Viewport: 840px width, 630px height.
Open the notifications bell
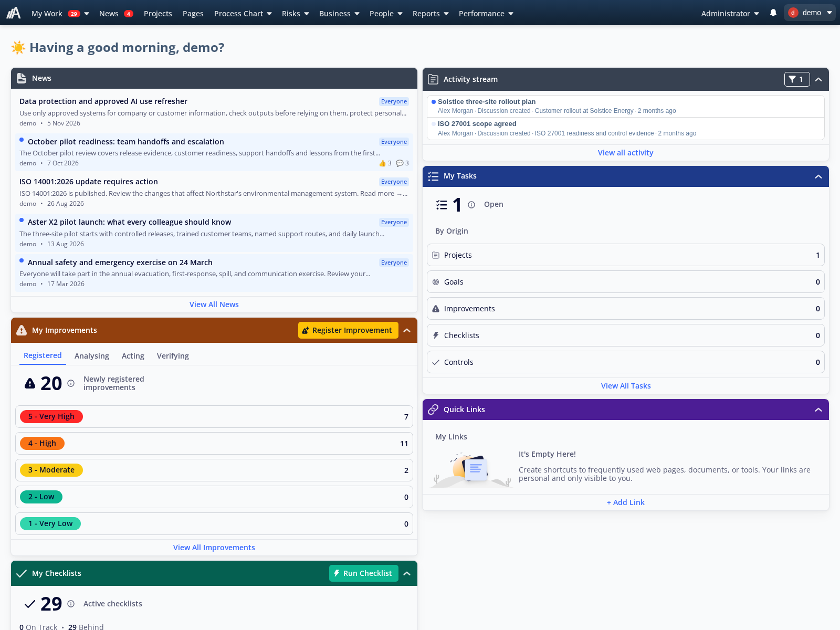(773, 13)
